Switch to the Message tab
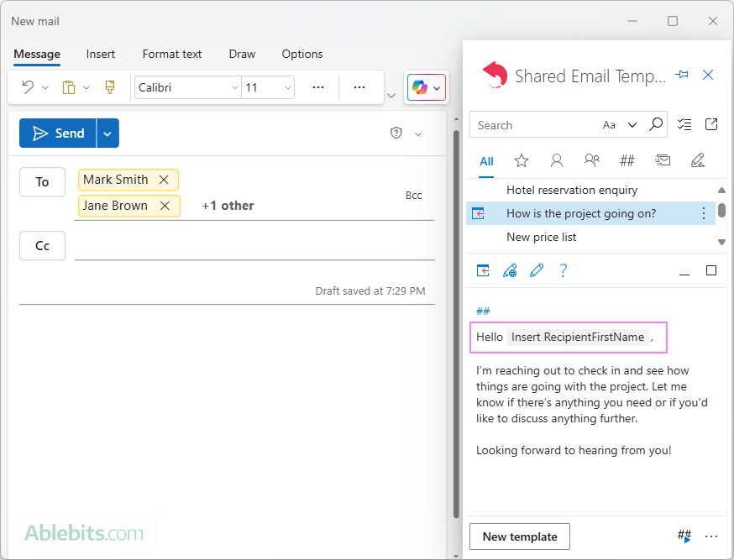The image size is (734, 560). pyautogui.click(x=37, y=55)
